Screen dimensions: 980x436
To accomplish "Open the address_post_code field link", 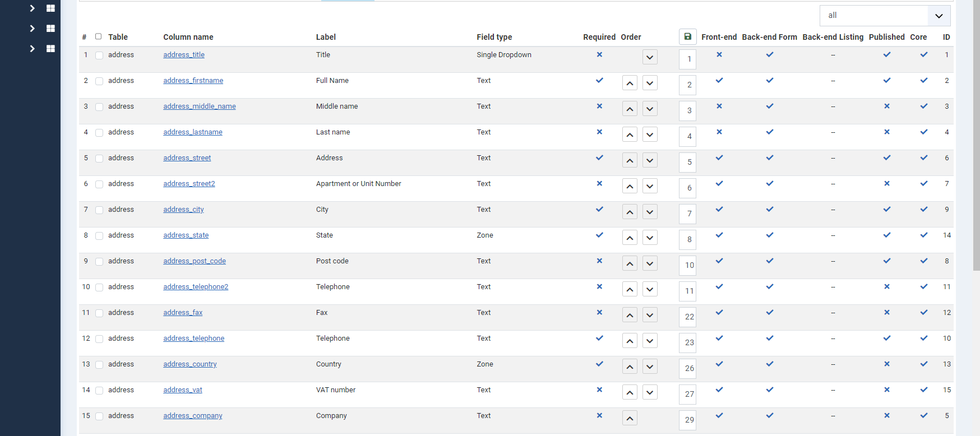I will pyautogui.click(x=195, y=261).
